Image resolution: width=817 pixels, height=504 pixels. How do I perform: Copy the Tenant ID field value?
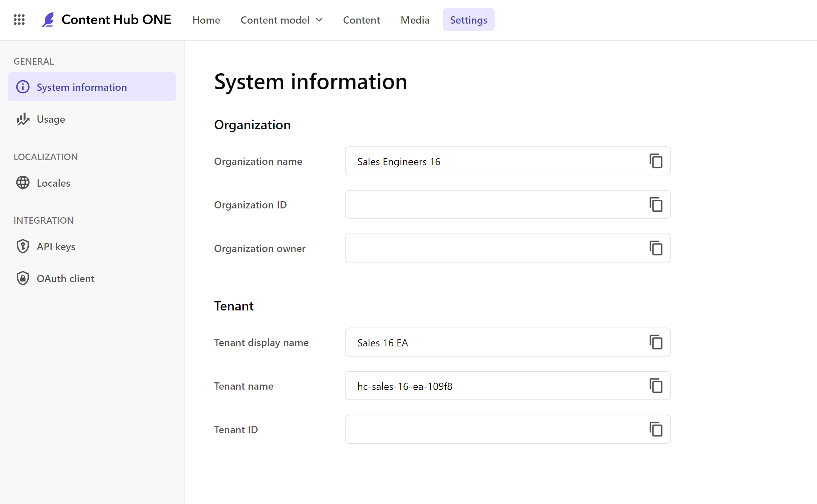click(656, 429)
